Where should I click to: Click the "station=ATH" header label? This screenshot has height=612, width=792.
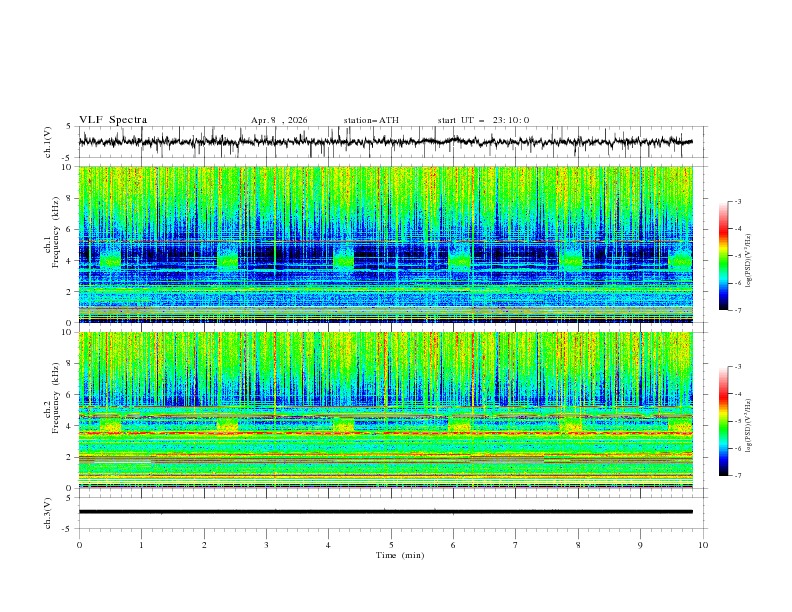[371, 120]
